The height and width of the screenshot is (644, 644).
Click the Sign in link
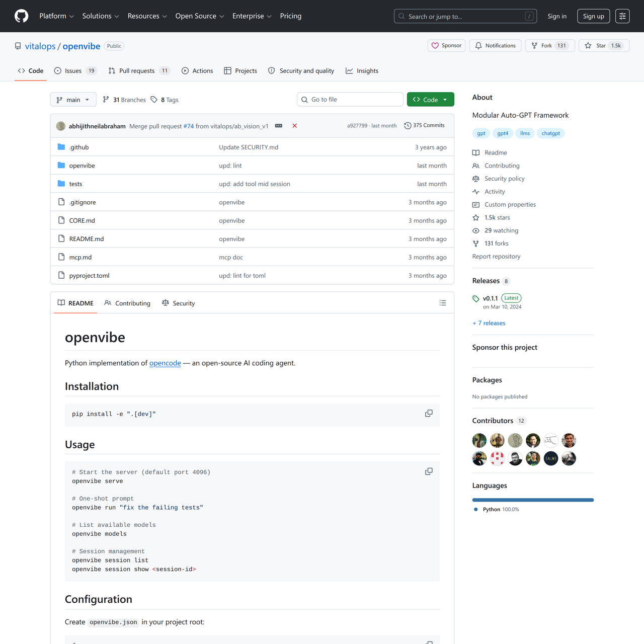(x=557, y=16)
